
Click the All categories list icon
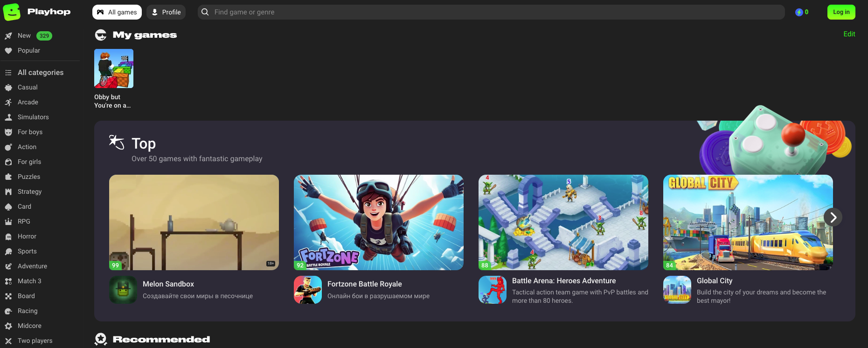[8, 73]
